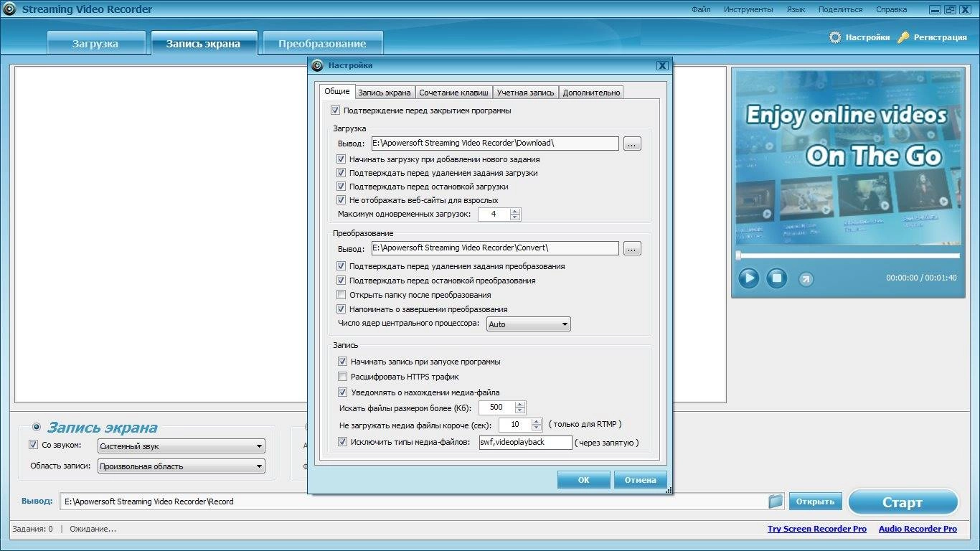Click Отмена to cancel settings
The image size is (980, 551).
click(x=640, y=480)
